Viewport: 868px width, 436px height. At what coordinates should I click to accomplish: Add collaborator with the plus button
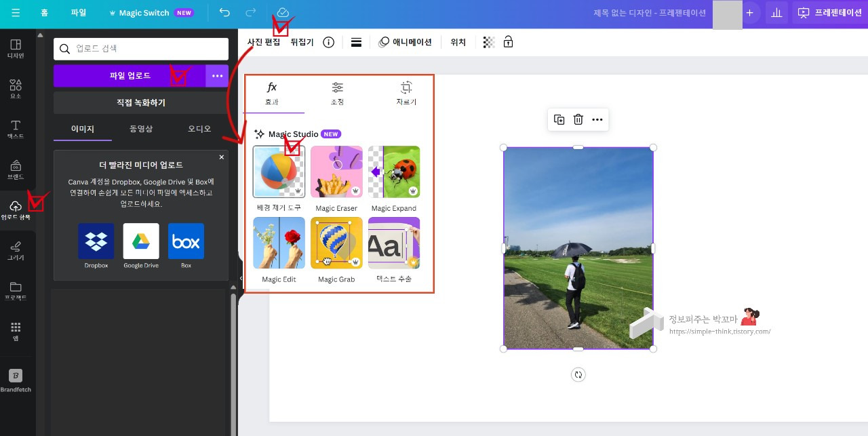click(749, 13)
